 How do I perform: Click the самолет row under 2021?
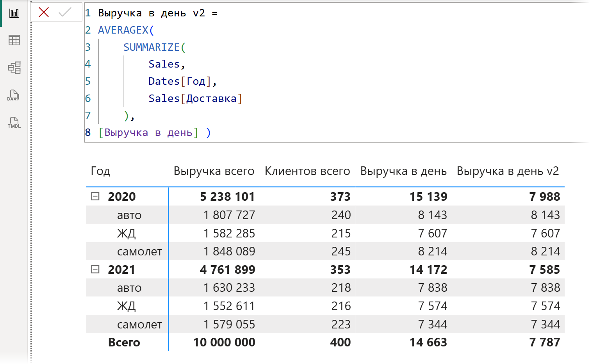(x=139, y=324)
